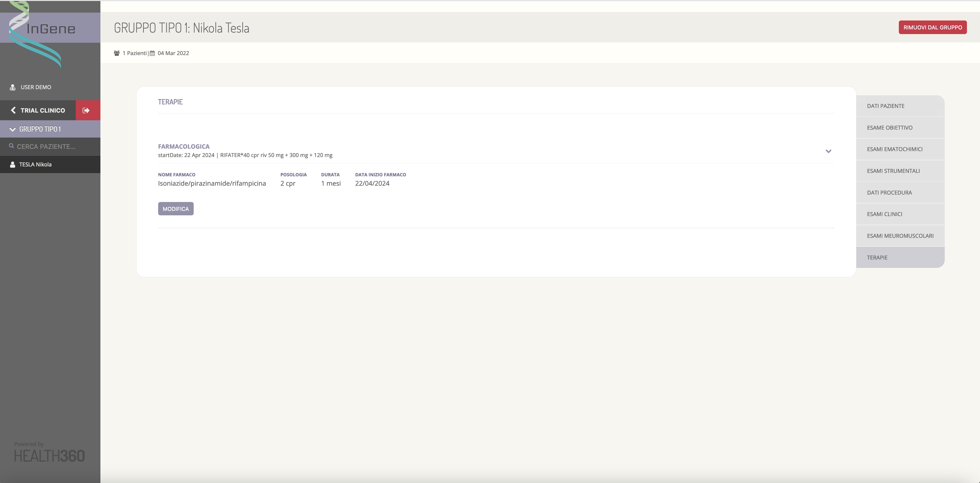The height and width of the screenshot is (483, 980).
Task: Click the posologia value 2 cpr
Action: [288, 183]
